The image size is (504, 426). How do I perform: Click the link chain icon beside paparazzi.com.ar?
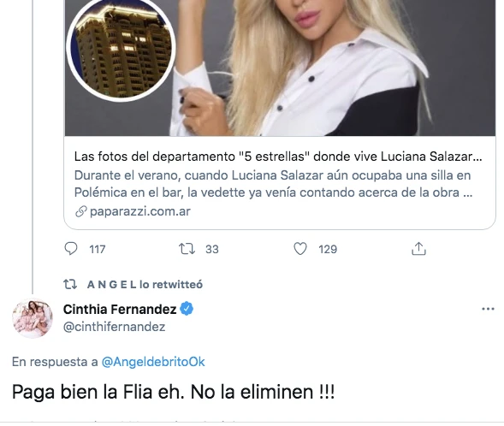click(x=81, y=211)
